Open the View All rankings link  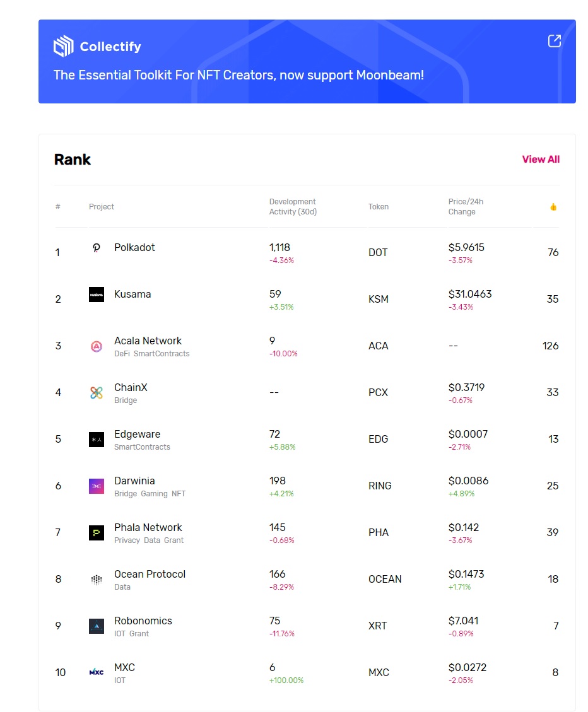click(x=541, y=160)
